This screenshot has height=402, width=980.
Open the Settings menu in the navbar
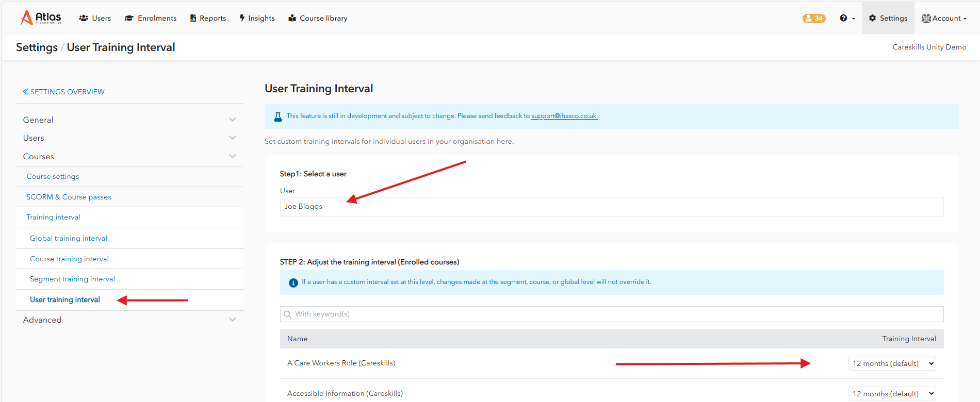(888, 18)
